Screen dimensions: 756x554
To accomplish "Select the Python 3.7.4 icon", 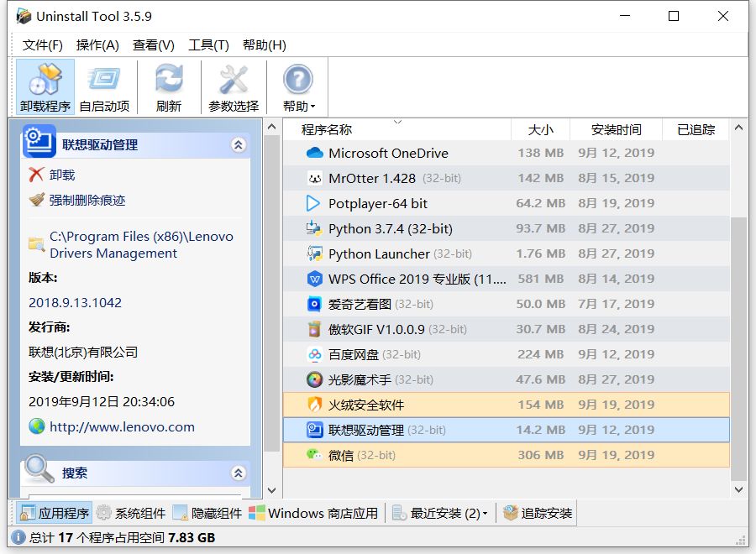I will coord(314,228).
